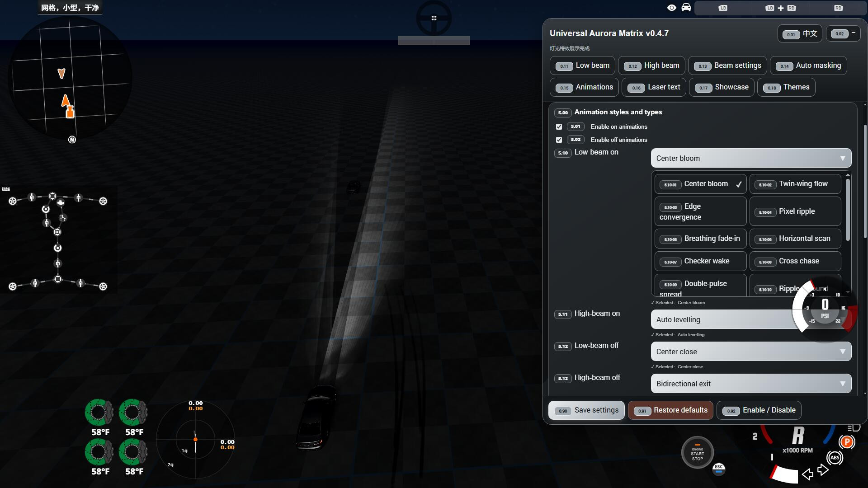
Task: Choose the Center bloom animation option
Action: 700,184
